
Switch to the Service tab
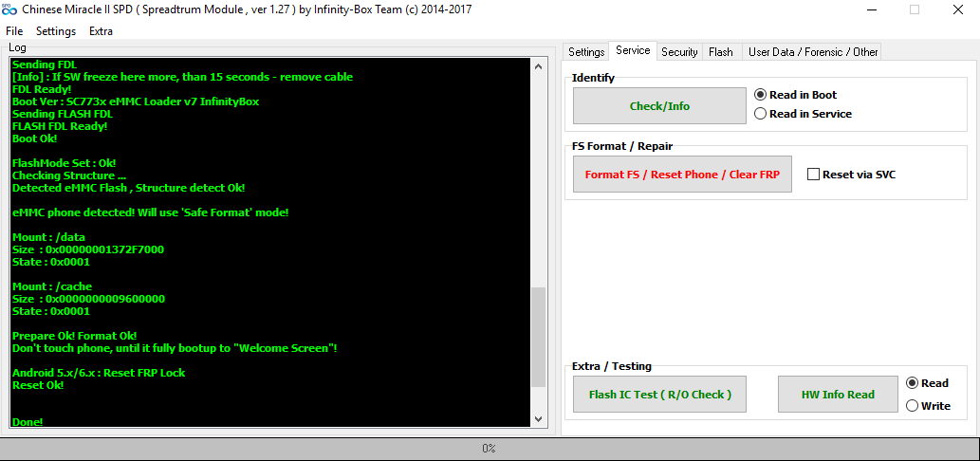click(x=633, y=50)
